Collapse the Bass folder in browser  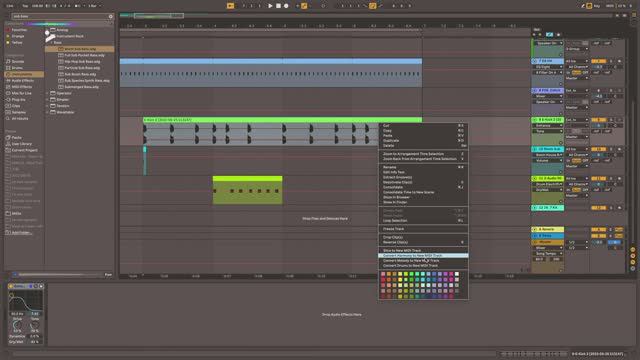click(x=52, y=42)
